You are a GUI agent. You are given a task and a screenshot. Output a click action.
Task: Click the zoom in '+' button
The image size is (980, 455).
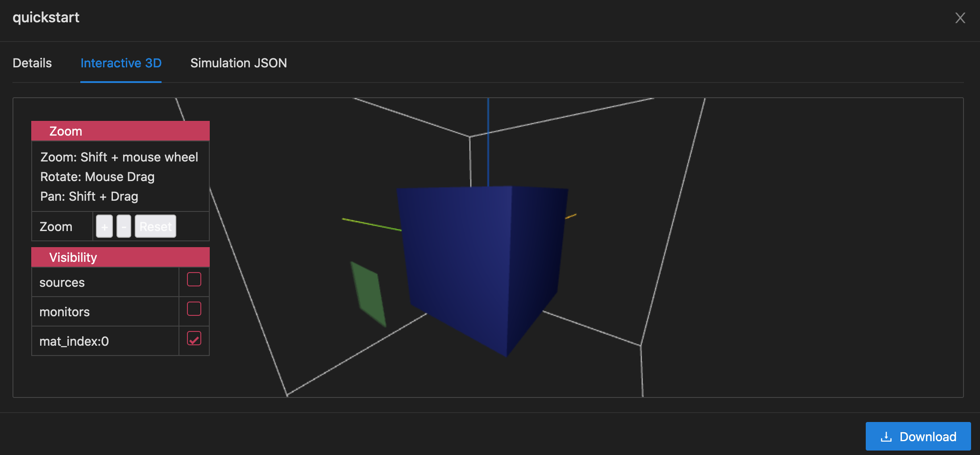tap(104, 226)
